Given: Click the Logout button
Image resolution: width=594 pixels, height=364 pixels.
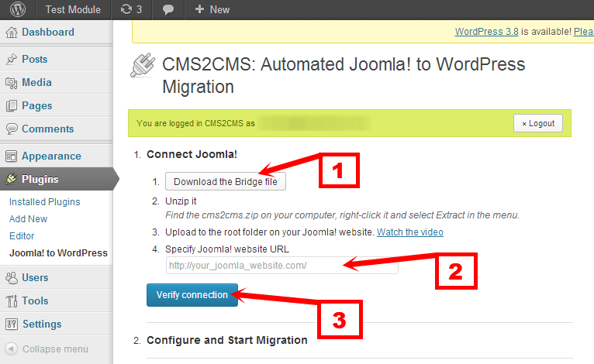Looking at the screenshot, I should point(538,123).
